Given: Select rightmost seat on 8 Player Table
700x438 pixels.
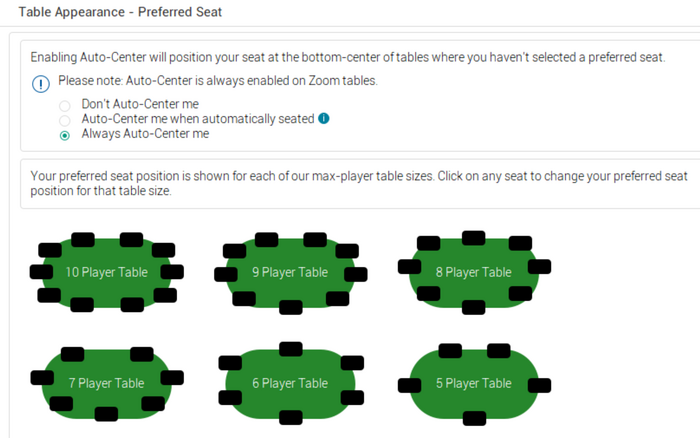Looking at the screenshot, I should pyautogui.click(x=540, y=266).
